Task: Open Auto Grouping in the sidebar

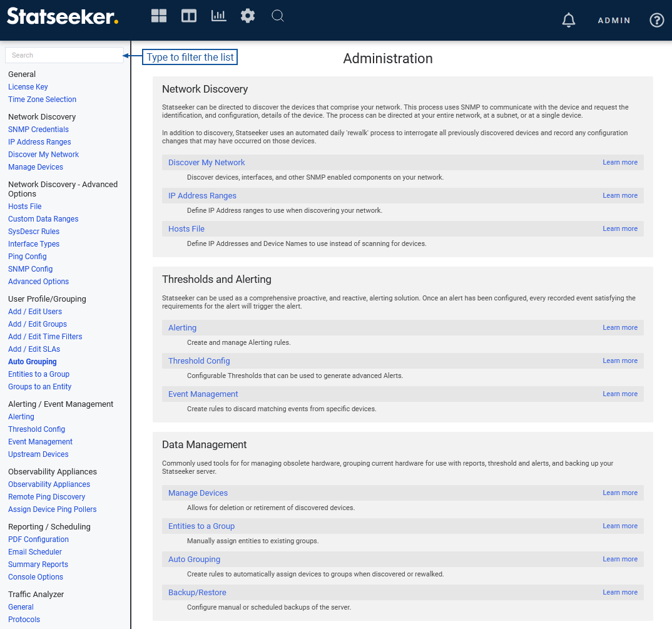Action: coord(33,362)
